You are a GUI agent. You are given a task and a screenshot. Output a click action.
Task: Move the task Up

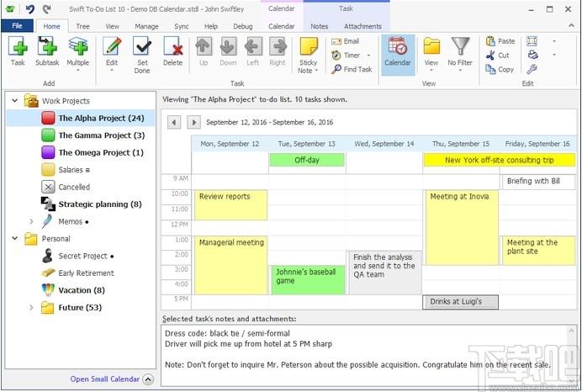(204, 52)
